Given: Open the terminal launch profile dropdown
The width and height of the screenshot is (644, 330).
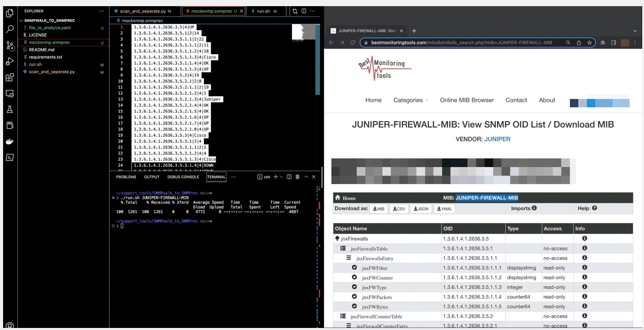Looking at the screenshot, I should 281,177.
